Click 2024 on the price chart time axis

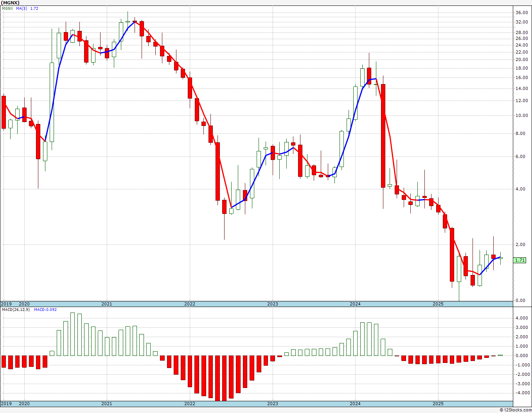pos(355,304)
